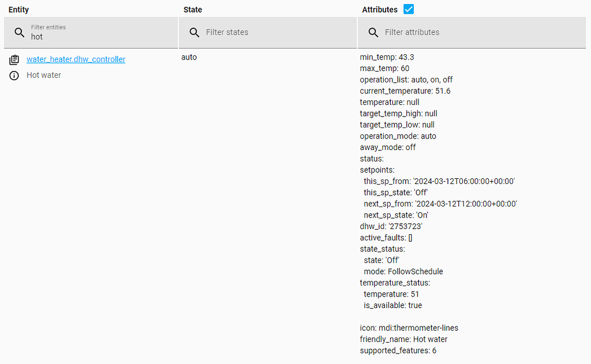Select the "auto" state value
The width and height of the screenshot is (591, 364).
[x=189, y=57]
